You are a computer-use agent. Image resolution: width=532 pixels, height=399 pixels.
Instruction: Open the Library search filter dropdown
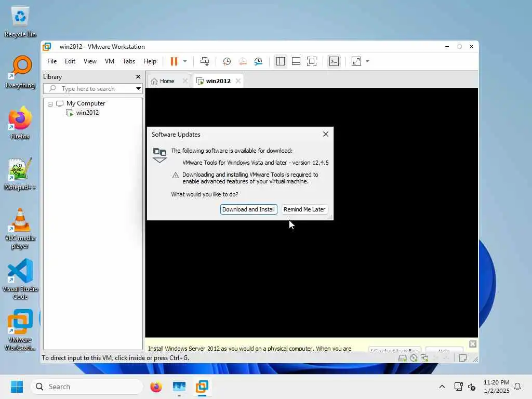[138, 88]
